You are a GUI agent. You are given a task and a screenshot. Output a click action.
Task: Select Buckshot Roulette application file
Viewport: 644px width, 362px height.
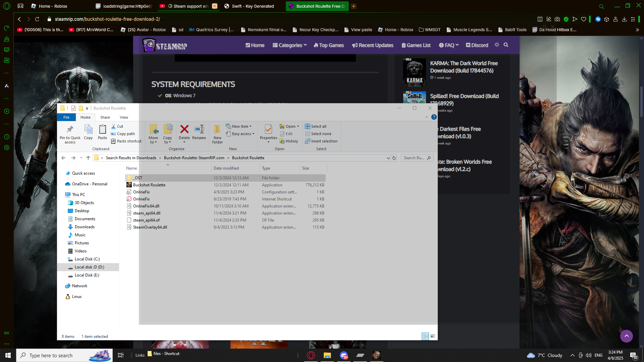(x=225, y=185)
